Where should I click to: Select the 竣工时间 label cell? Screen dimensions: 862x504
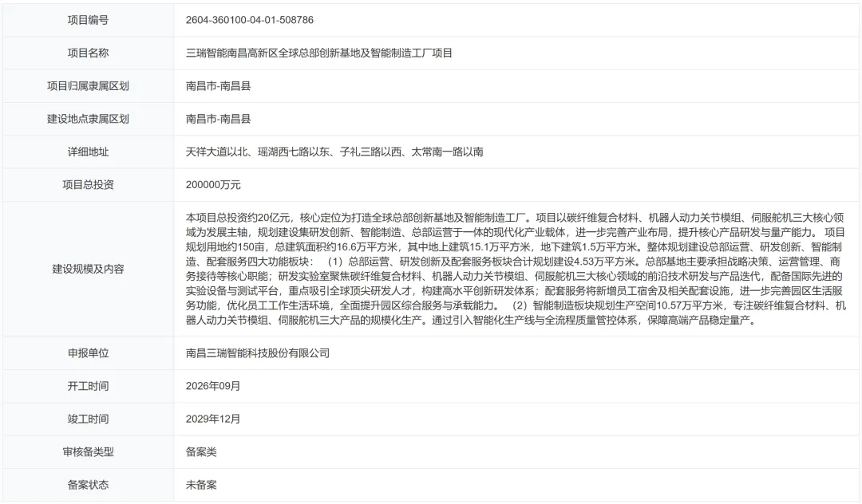(88, 419)
